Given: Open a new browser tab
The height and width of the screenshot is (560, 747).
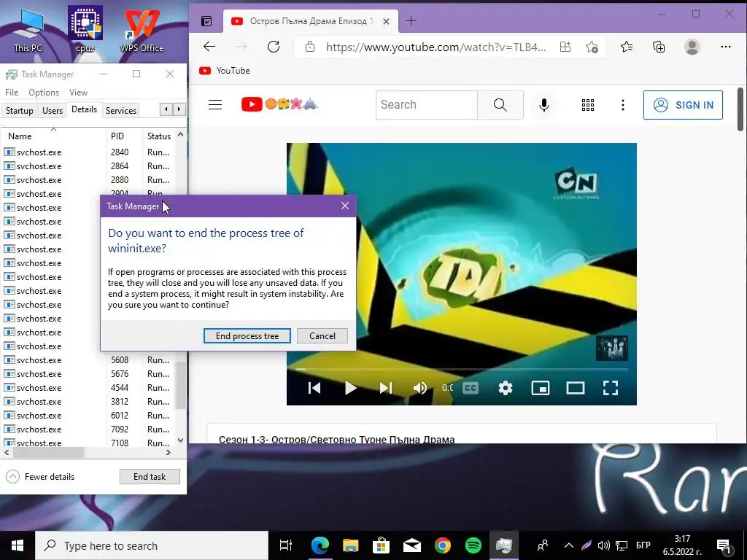Looking at the screenshot, I should 411,21.
